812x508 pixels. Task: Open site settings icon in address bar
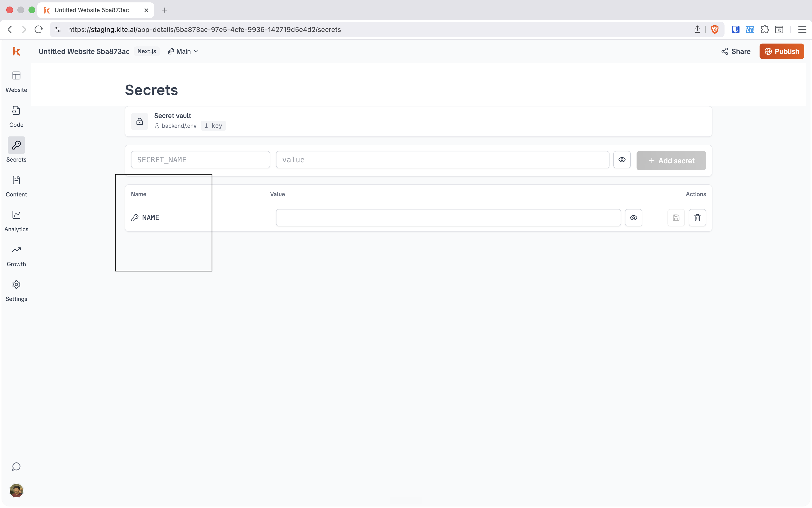58,30
